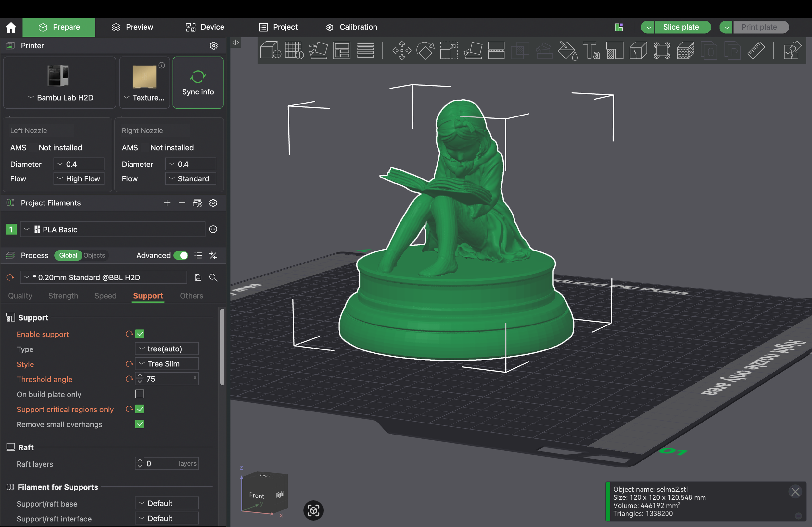Viewport: 812px width, 527px height.
Task: Uncheck Enable support checkbox
Action: 140,334
